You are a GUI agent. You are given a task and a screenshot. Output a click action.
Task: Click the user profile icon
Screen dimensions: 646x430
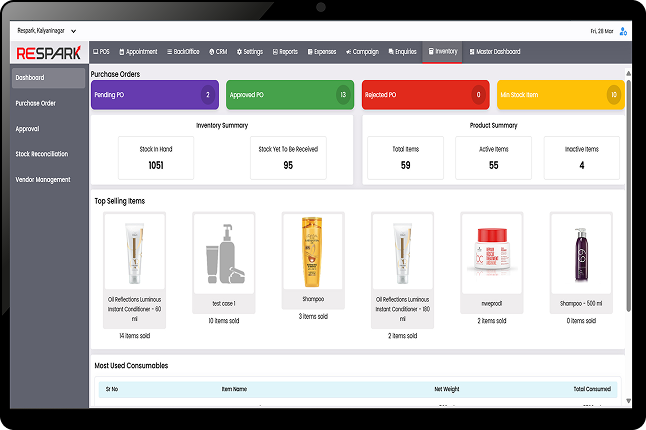(x=623, y=32)
